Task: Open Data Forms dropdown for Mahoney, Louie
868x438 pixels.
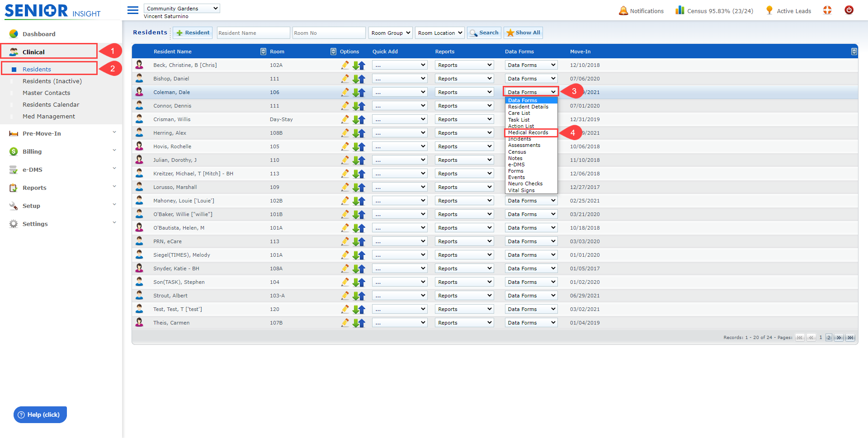Action: pos(531,201)
